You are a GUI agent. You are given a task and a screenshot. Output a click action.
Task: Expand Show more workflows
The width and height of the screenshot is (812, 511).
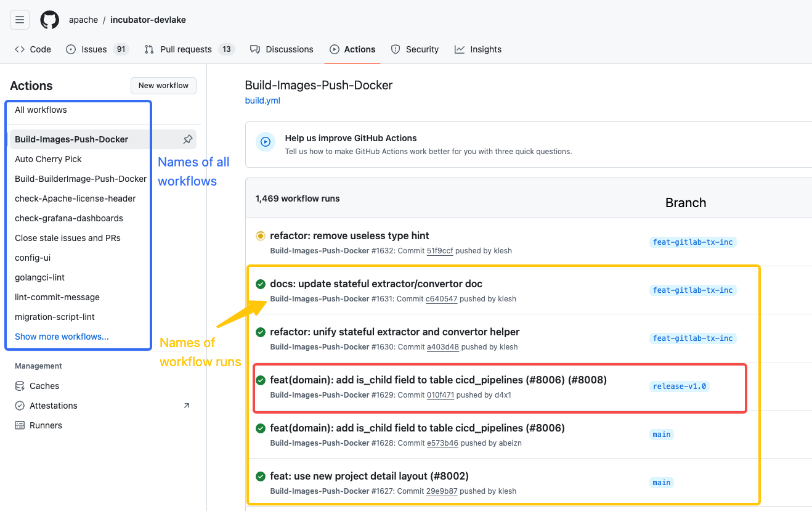click(62, 336)
